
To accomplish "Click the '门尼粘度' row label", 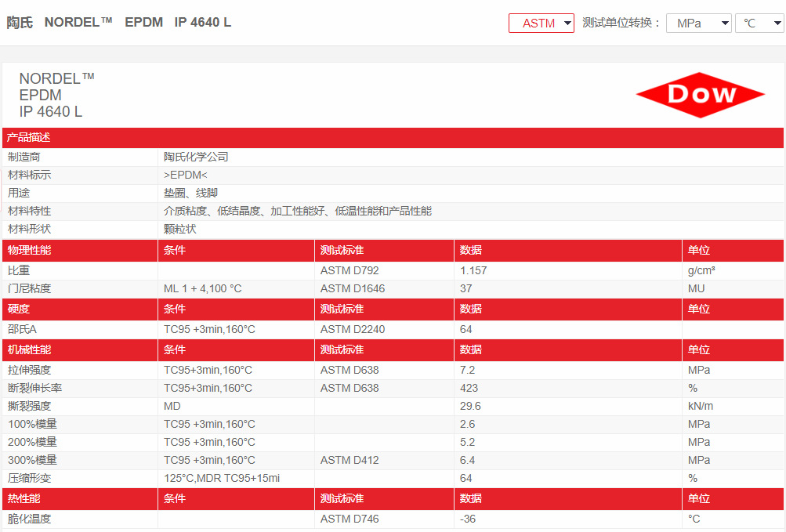I will pyautogui.click(x=30, y=288).
